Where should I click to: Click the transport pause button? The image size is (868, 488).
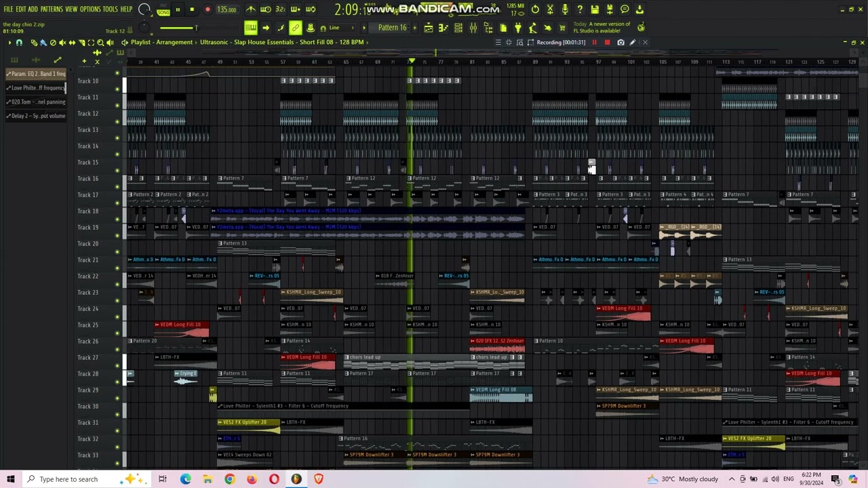(x=178, y=9)
